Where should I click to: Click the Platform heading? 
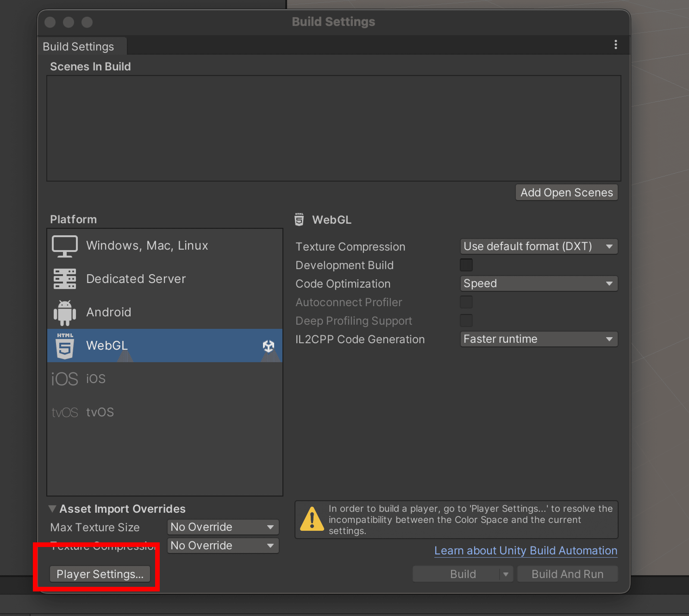point(73,219)
